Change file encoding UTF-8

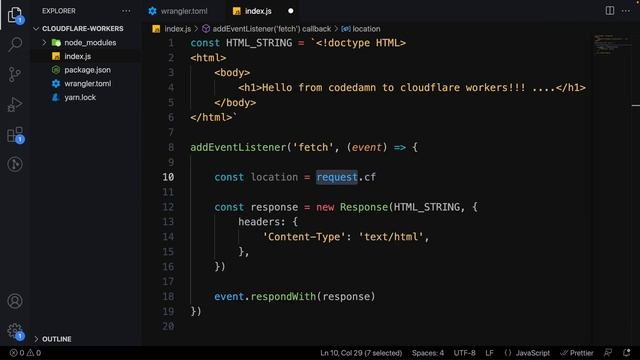(x=464, y=353)
